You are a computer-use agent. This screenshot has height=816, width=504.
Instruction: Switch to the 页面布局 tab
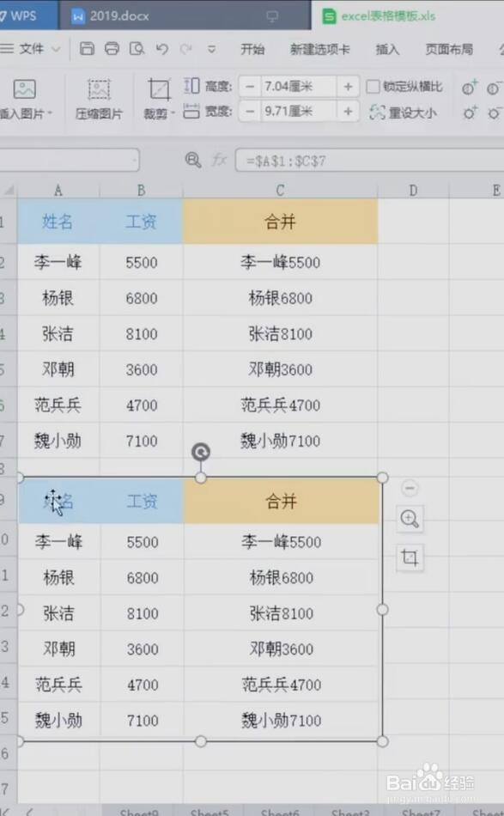coord(449,49)
